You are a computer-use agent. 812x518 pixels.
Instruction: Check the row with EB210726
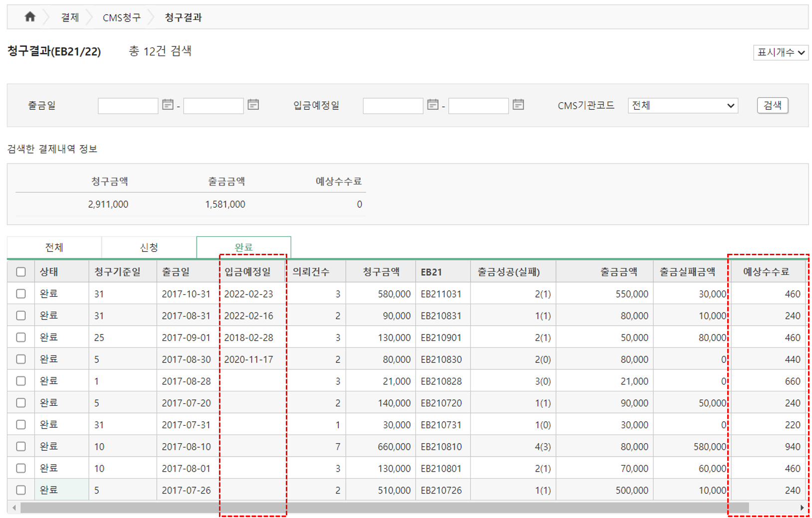pos(21,490)
